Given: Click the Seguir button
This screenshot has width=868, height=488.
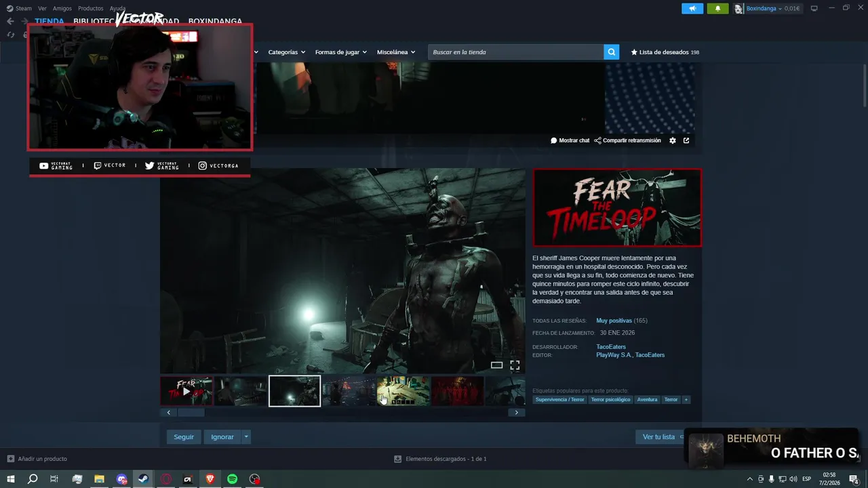Looking at the screenshot, I should (184, 437).
